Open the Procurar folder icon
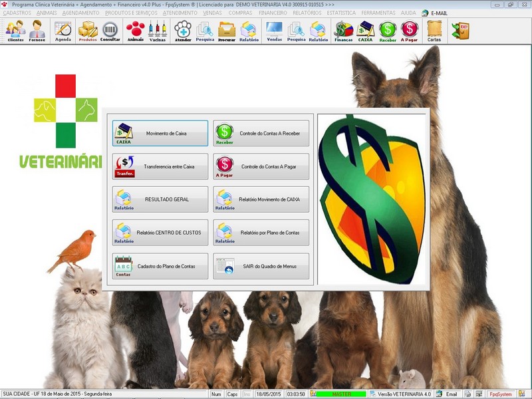This screenshot has height=399, width=532. click(x=227, y=31)
